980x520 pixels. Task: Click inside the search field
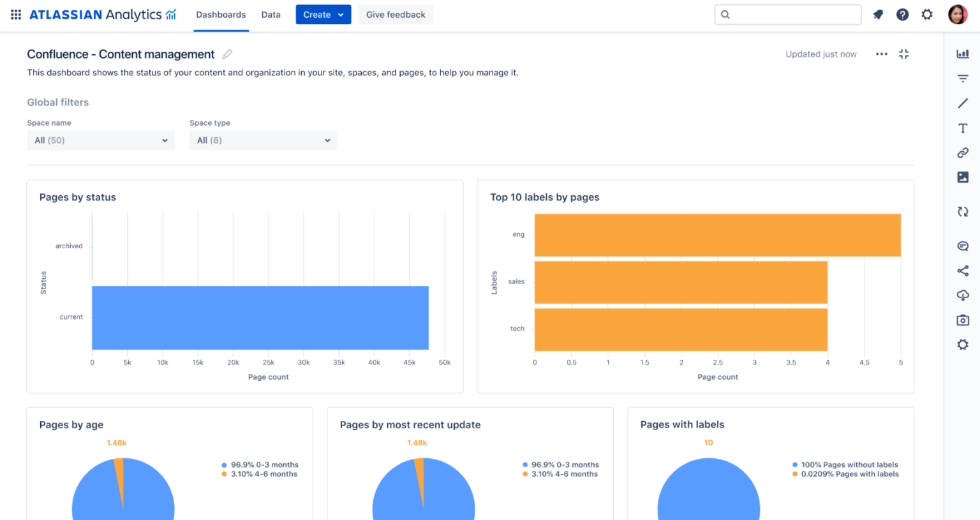787,13
